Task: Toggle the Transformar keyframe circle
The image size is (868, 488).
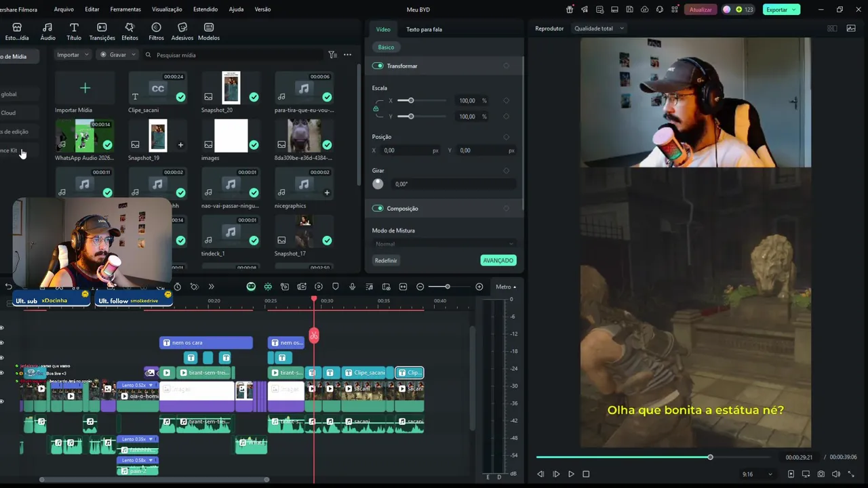Action: click(x=506, y=66)
